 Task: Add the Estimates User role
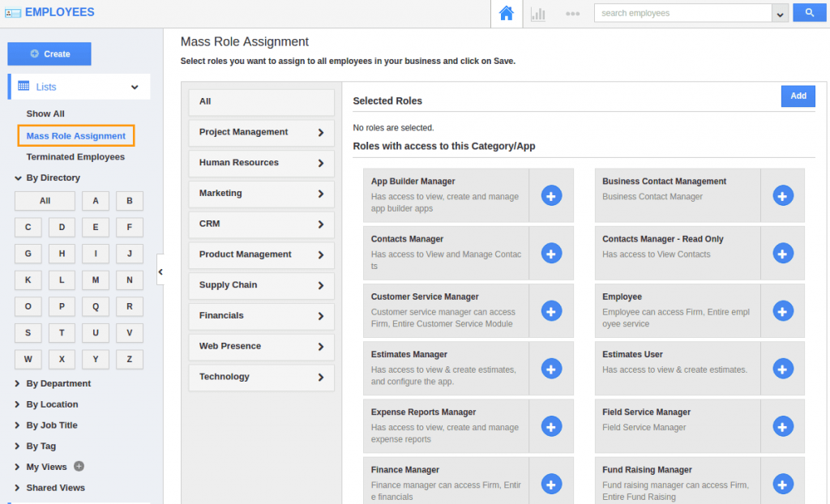click(783, 369)
